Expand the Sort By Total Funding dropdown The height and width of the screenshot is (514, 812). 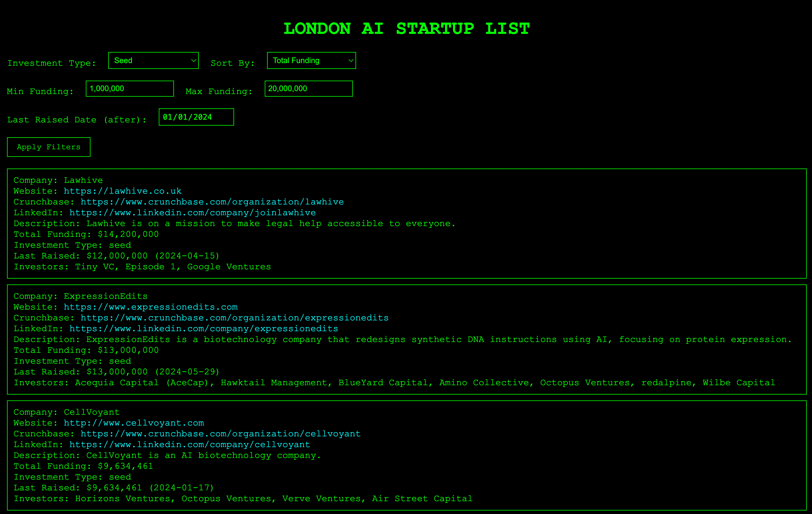311,60
